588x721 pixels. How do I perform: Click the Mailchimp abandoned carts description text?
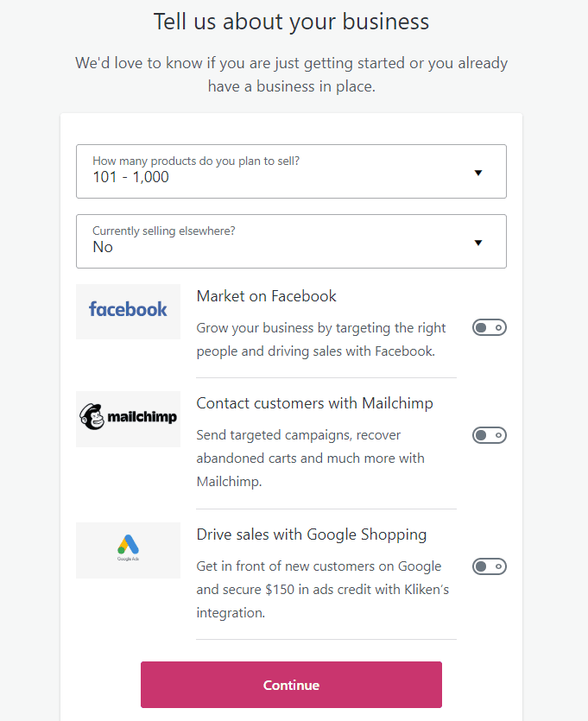310,458
